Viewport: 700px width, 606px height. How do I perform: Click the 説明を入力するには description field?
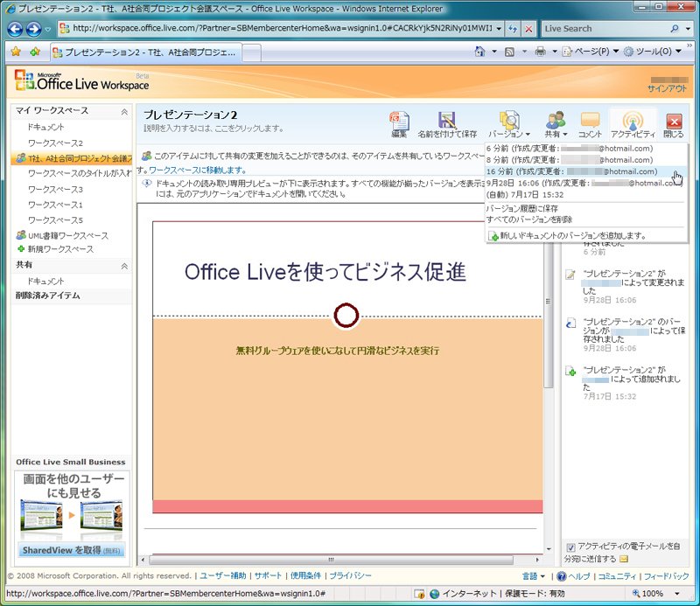click(213, 129)
